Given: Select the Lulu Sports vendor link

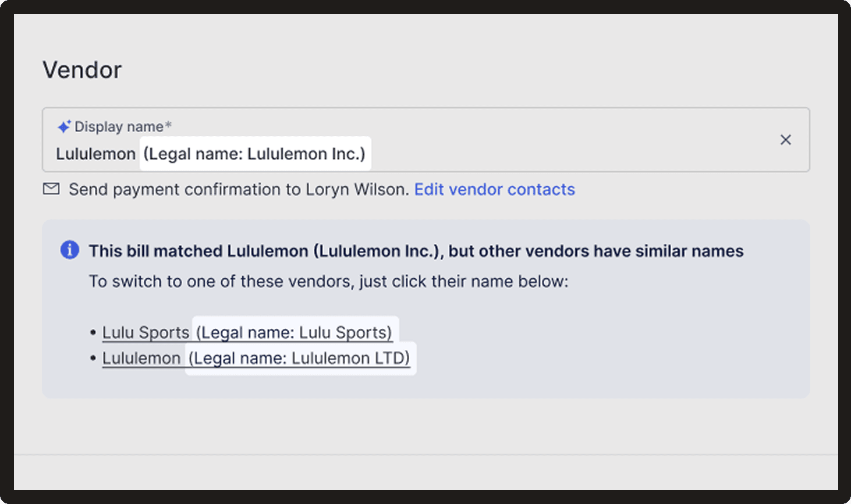Looking at the screenshot, I should tap(146, 332).
